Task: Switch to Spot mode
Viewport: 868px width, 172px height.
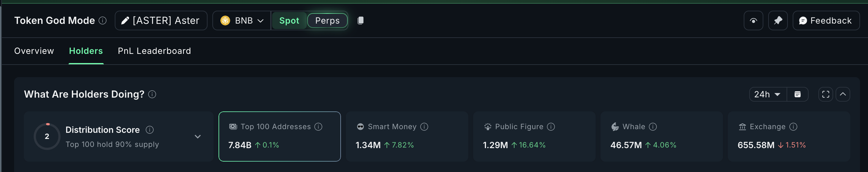Action: (x=289, y=21)
